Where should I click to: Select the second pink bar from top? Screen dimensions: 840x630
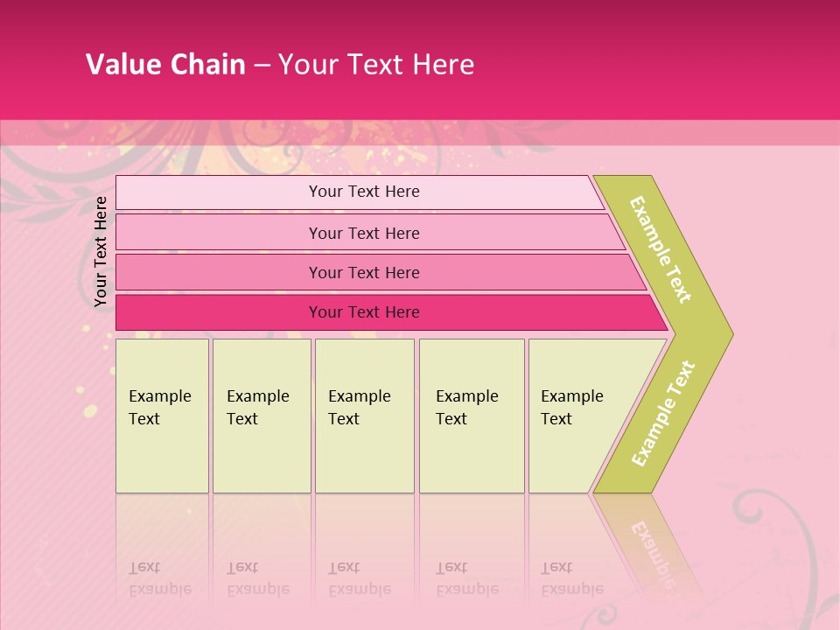(x=364, y=233)
